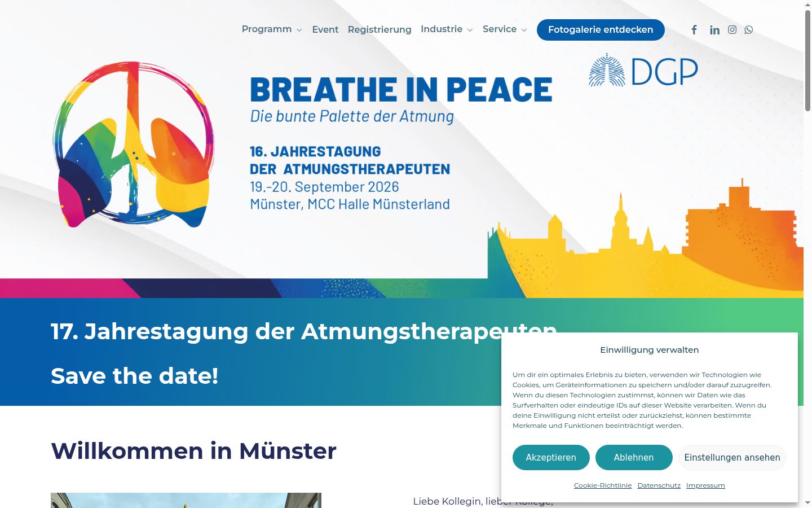The height and width of the screenshot is (508, 812).
Task: Go to Registrierung page
Action: [379, 29]
